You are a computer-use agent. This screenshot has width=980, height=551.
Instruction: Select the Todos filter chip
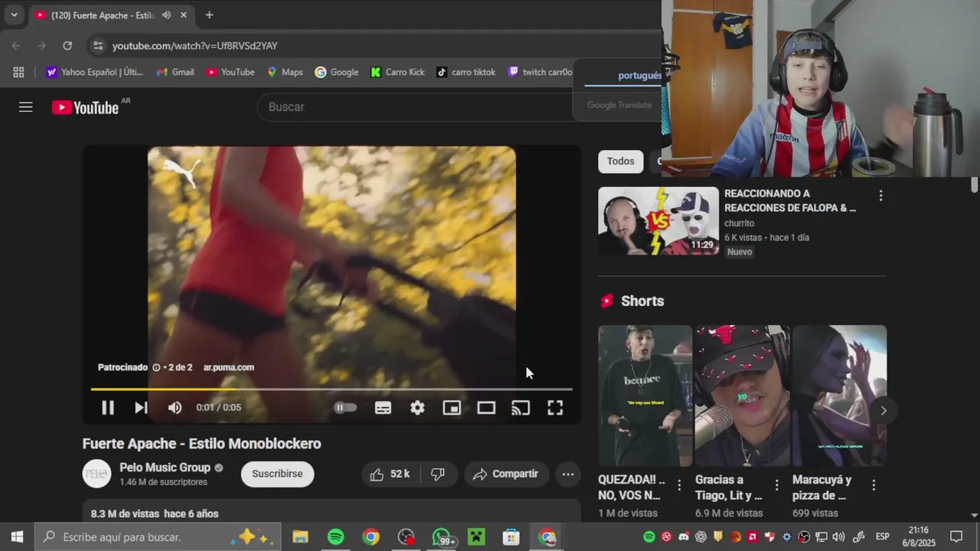pyautogui.click(x=621, y=161)
